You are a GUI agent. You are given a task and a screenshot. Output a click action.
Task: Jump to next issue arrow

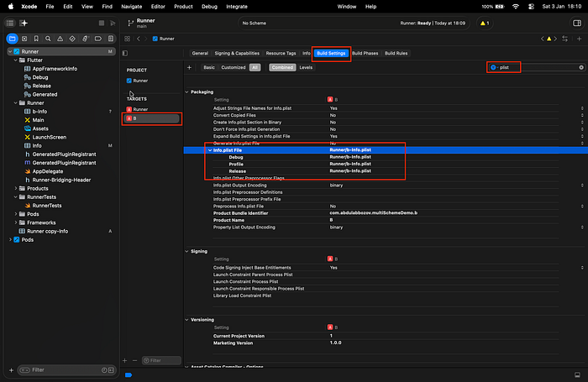pyautogui.click(x=555, y=39)
